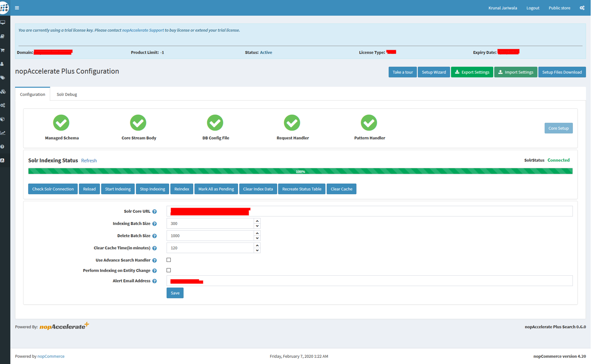The width and height of the screenshot is (596, 364).
Task: Open Help question-mark icon in sidebar
Action: click(2, 147)
